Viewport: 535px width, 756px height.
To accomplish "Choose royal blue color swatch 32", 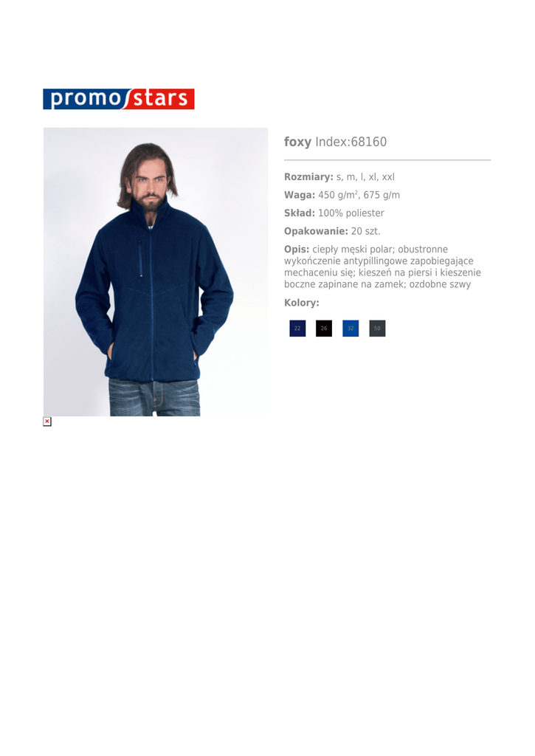I will 351,329.
